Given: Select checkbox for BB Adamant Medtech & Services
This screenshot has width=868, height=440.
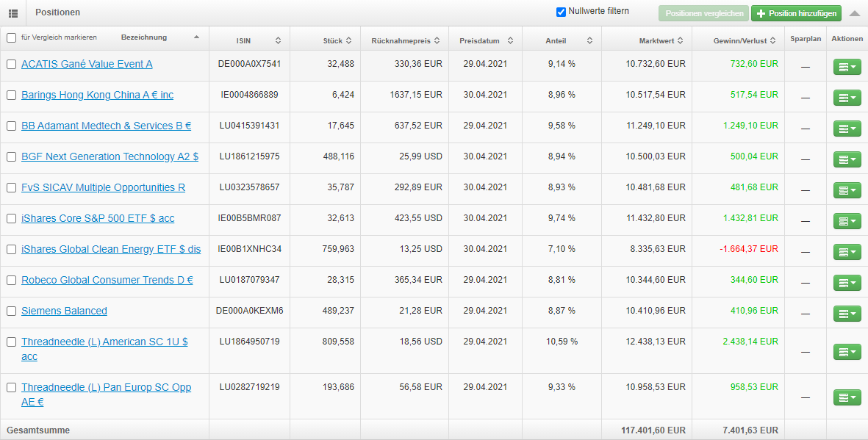Looking at the screenshot, I should 11,126.
